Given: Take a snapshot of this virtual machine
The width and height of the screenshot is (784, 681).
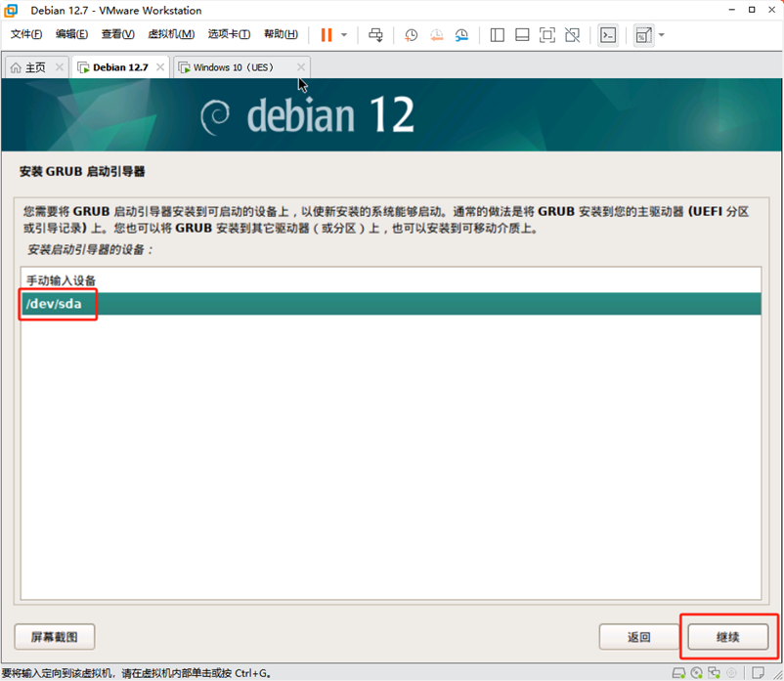Looking at the screenshot, I should (x=411, y=35).
